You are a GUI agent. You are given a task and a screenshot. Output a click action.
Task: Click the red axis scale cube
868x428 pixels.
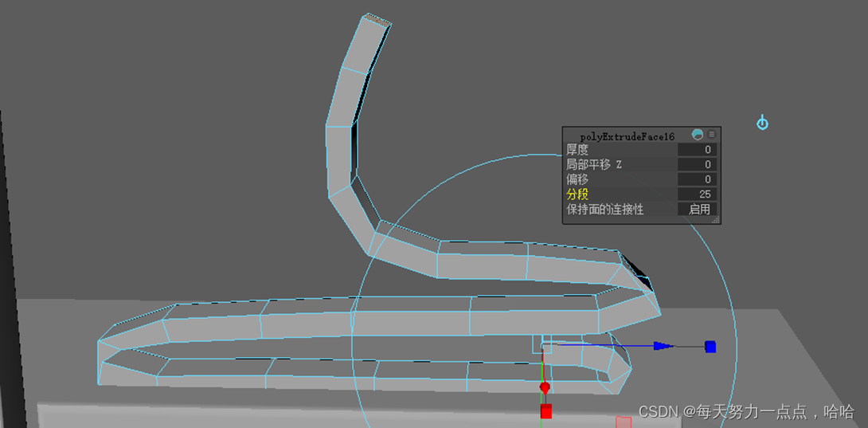click(x=546, y=410)
